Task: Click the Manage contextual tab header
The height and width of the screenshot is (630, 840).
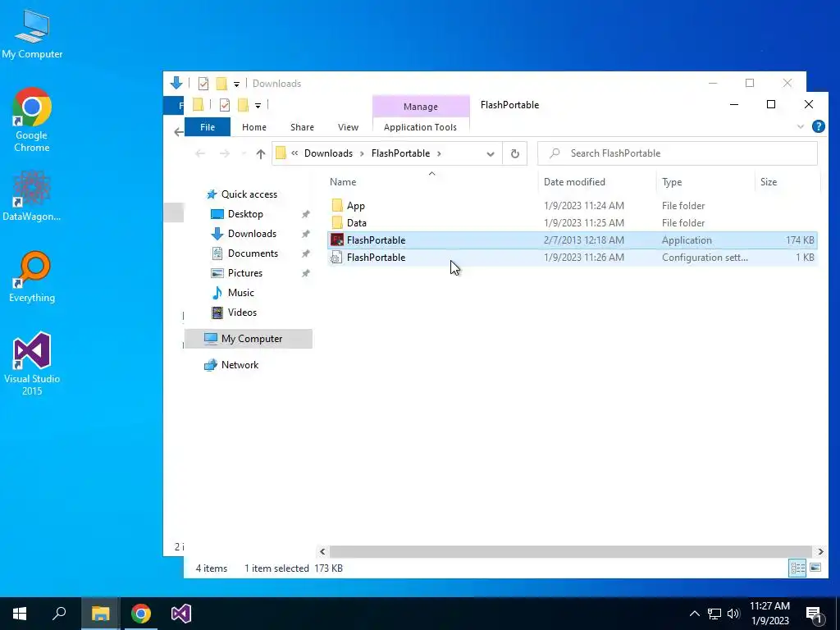Action: (x=421, y=107)
